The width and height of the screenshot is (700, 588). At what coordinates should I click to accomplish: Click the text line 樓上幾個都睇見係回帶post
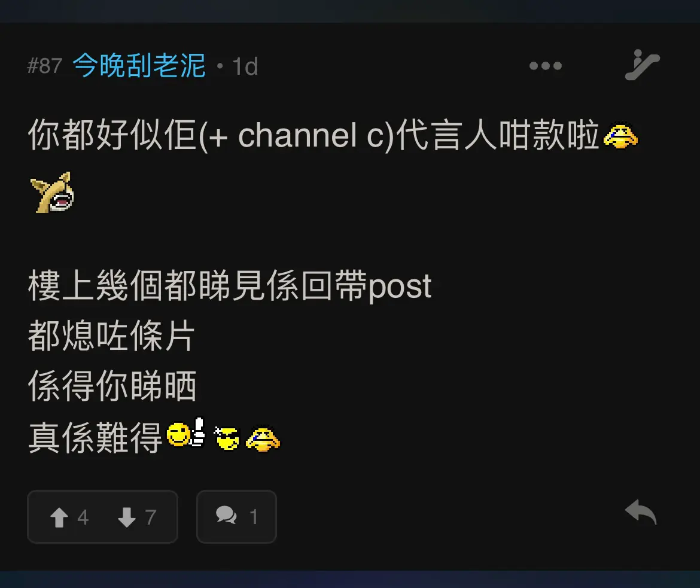(x=230, y=286)
